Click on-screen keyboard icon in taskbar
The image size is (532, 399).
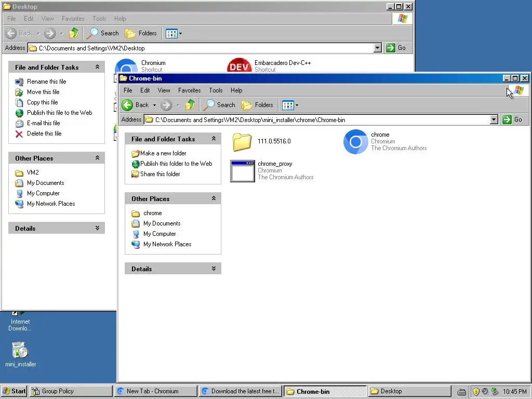click(x=462, y=392)
